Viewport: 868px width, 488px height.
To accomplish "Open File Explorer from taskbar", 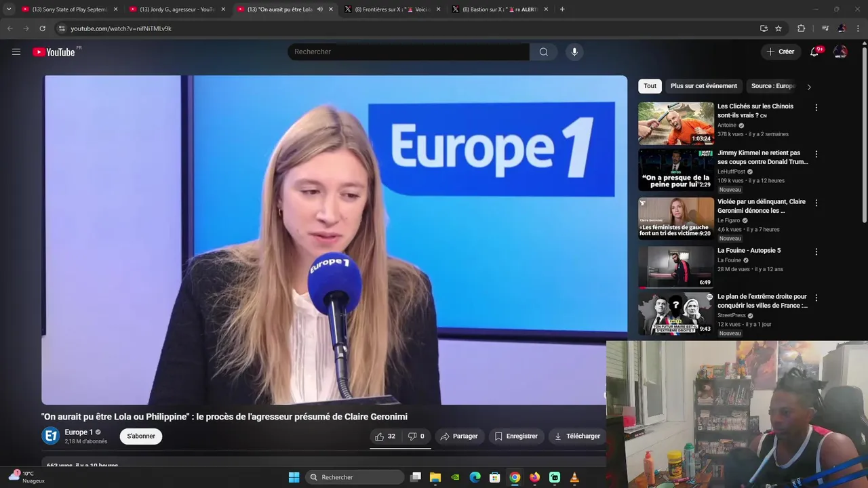I will click(x=435, y=477).
